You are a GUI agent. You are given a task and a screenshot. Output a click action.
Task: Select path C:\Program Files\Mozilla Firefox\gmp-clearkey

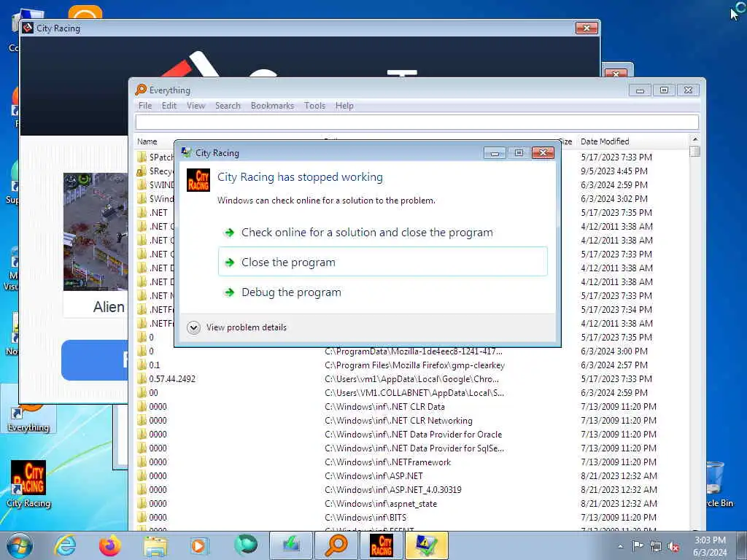tap(414, 365)
